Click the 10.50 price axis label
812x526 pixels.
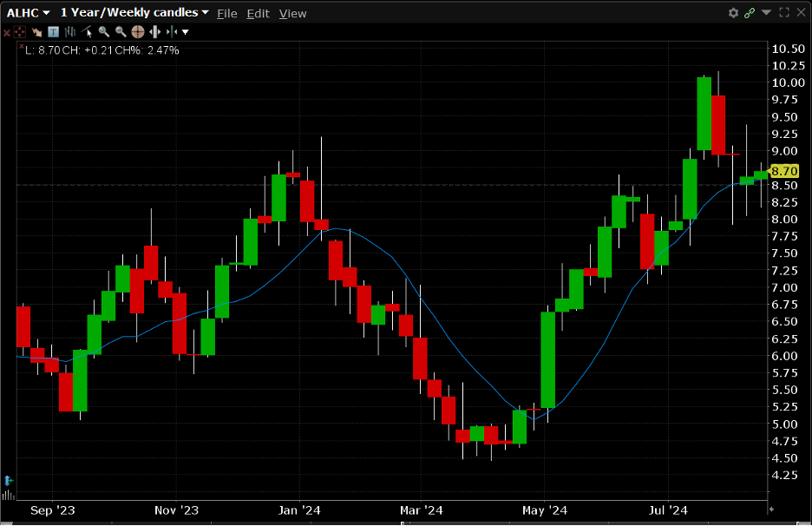tap(789, 49)
